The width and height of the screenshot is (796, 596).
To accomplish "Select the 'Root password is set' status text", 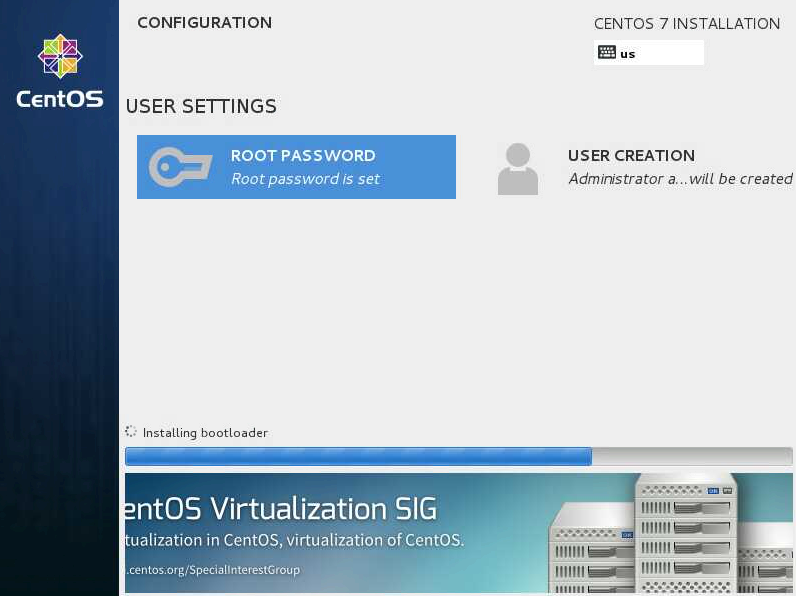I will (x=305, y=179).
